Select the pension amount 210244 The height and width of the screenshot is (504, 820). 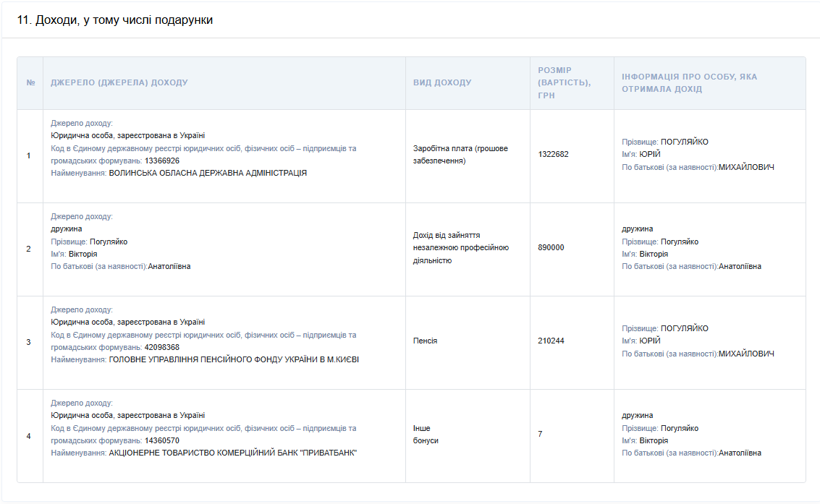[551, 341]
